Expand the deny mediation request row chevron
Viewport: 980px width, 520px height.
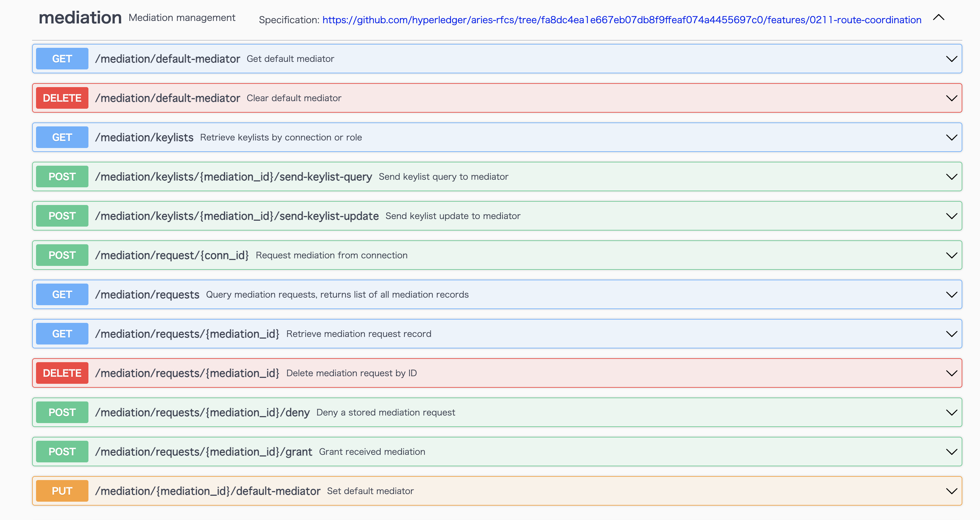click(x=952, y=413)
